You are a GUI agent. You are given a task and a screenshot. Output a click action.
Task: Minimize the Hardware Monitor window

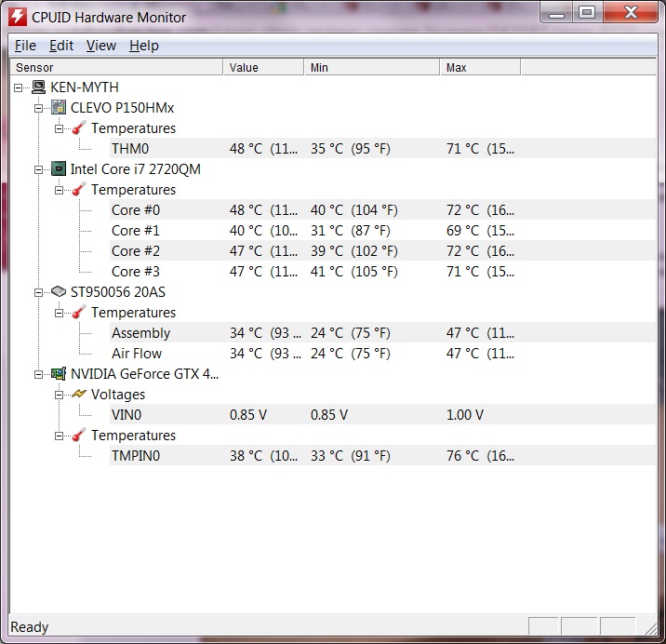[556, 14]
